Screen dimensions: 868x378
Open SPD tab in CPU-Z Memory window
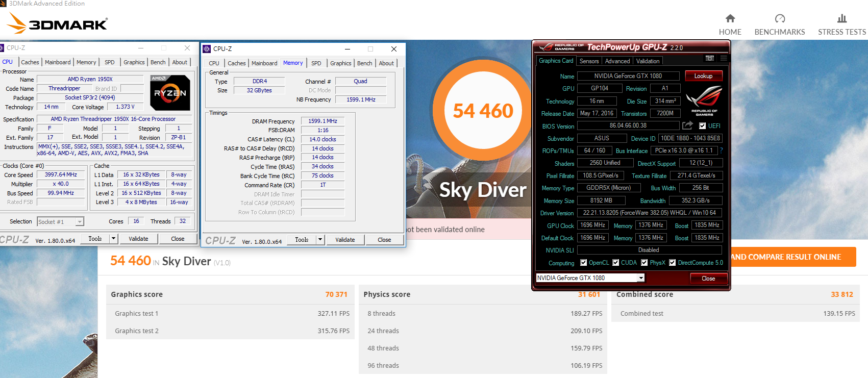coord(316,63)
